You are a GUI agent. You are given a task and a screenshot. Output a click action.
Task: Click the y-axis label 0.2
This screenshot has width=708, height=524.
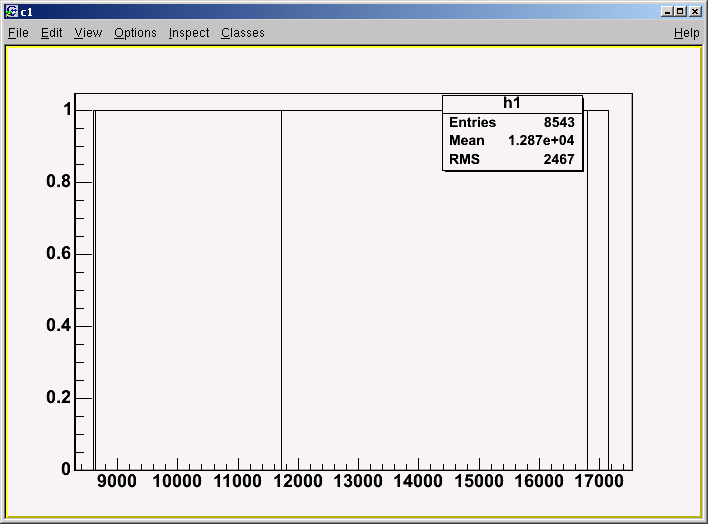[x=59, y=397]
